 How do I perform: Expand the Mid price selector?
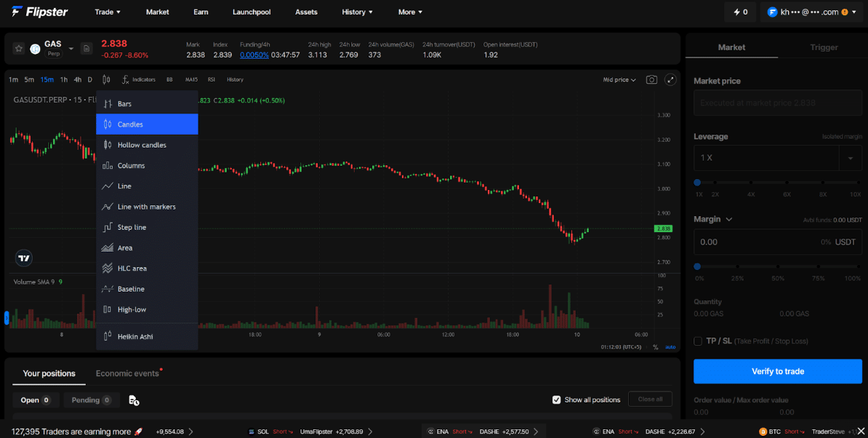tap(619, 80)
